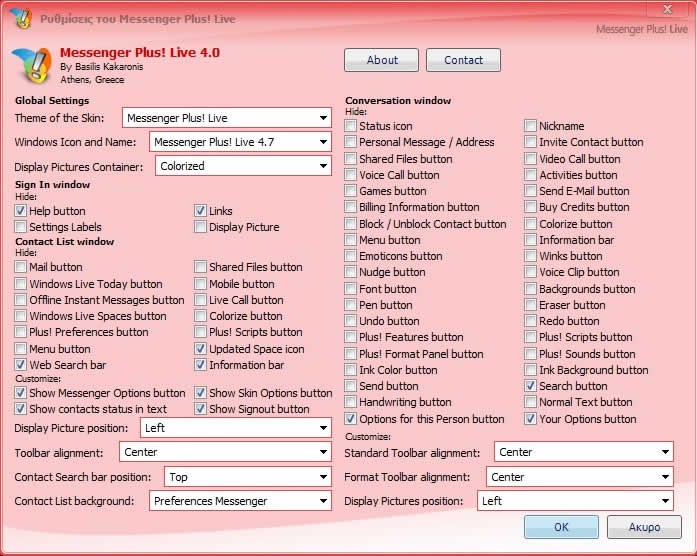Image resolution: width=697 pixels, height=556 pixels.
Task: Open Display Pictures Container dropdown
Action: click(243, 166)
